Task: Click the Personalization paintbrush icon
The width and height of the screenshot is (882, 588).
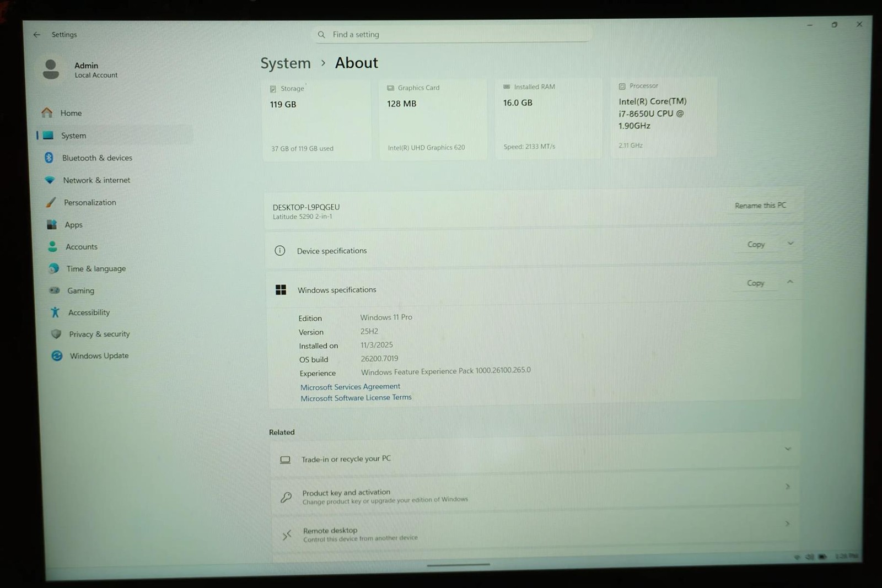Action: pos(51,202)
